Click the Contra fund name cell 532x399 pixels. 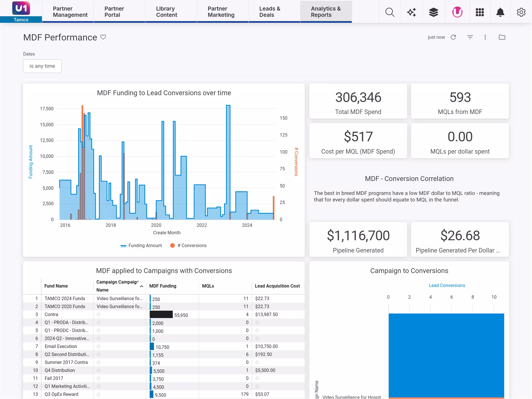pos(67,314)
